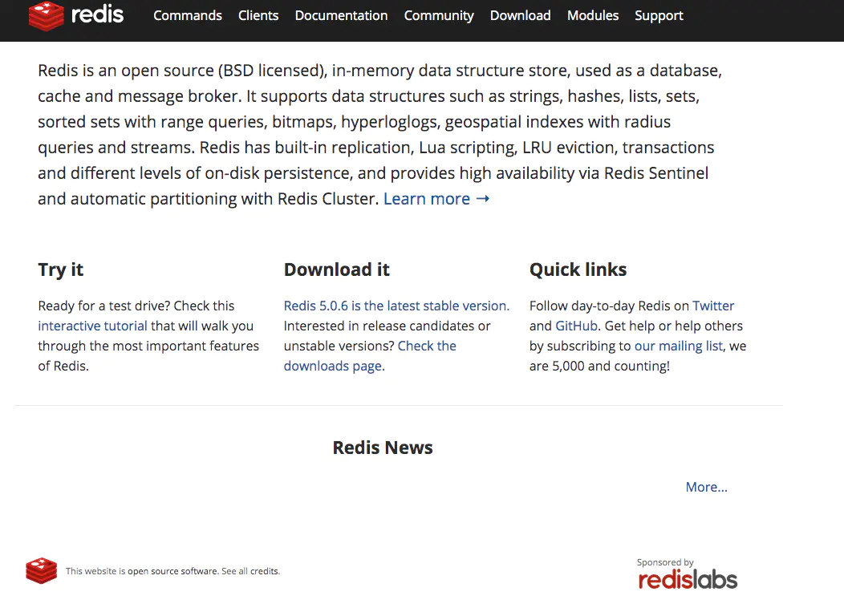Viewport: 844px width, 616px height.
Task: Open the Redis Labs sponsor logo
Action: pyautogui.click(x=688, y=579)
